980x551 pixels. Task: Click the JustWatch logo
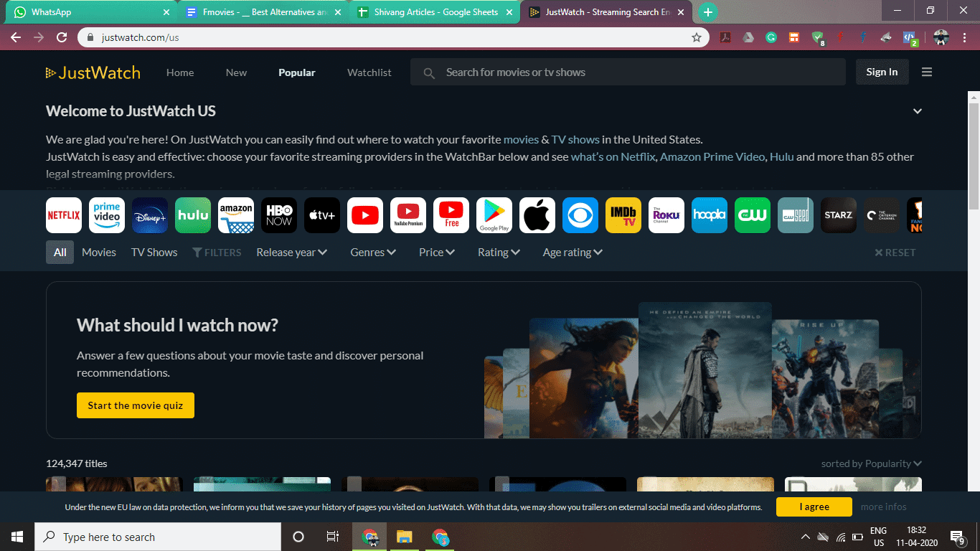93,72
